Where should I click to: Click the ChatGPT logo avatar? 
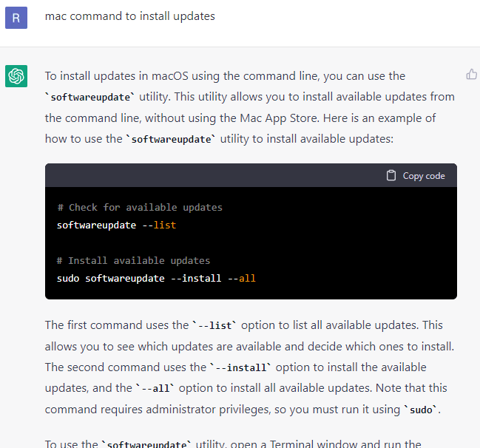[x=16, y=76]
